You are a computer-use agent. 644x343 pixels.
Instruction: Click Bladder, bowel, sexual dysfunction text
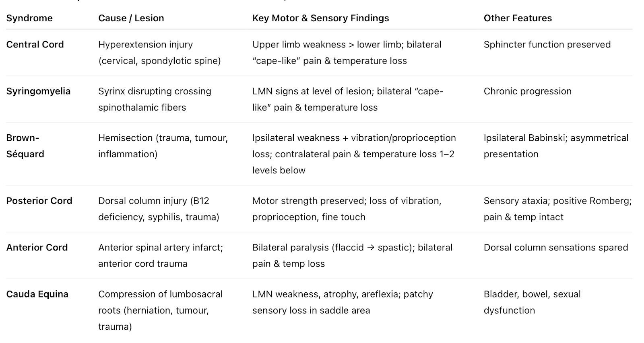click(x=532, y=302)
